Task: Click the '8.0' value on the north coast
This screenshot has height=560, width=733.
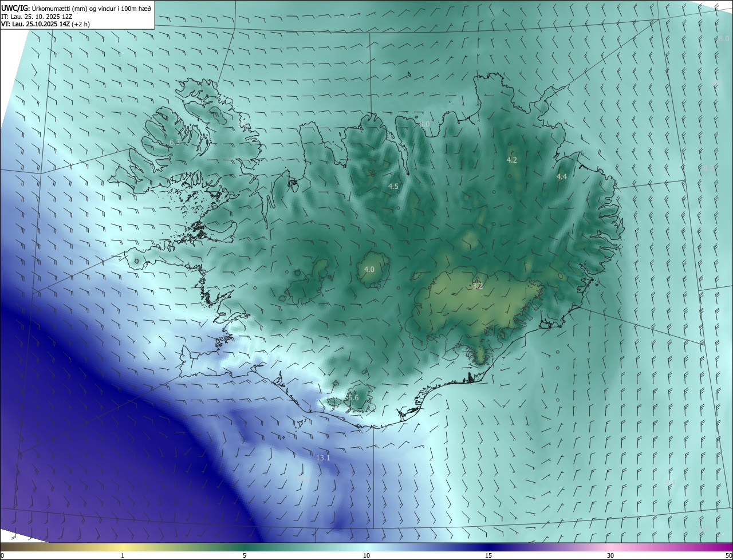Action: (x=424, y=124)
